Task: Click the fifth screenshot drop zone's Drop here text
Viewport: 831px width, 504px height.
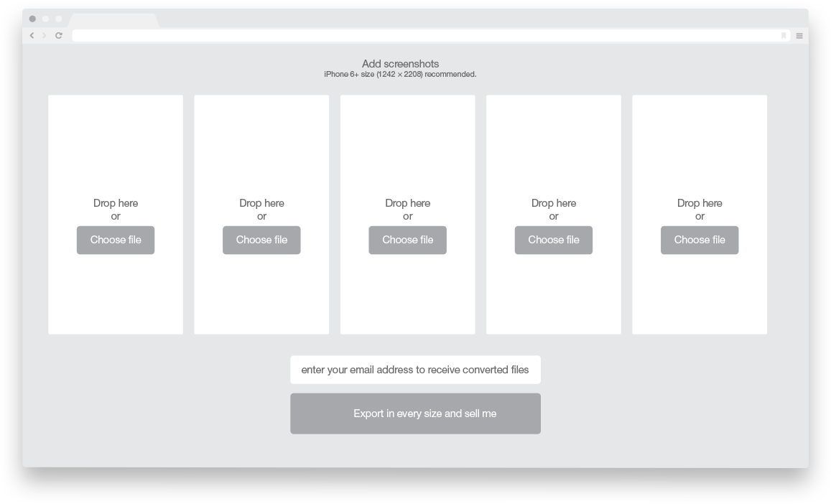Action: 700,203
